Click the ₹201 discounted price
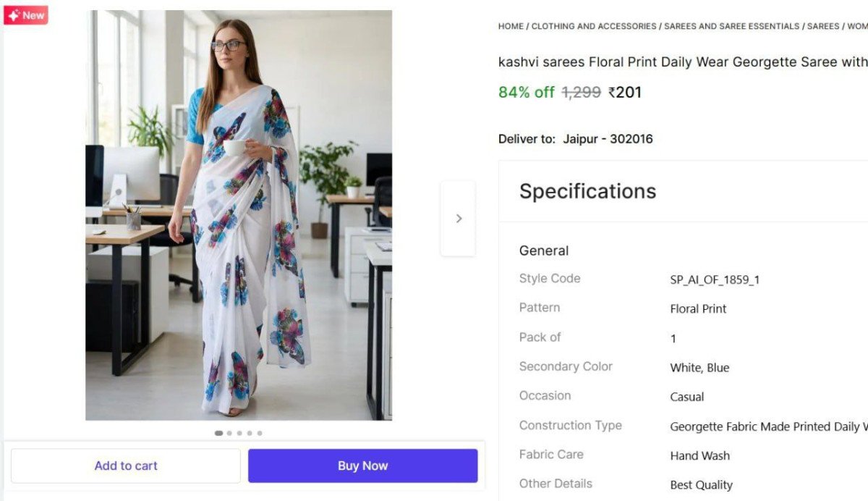This screenshot has width=868, height=501. 625,93
